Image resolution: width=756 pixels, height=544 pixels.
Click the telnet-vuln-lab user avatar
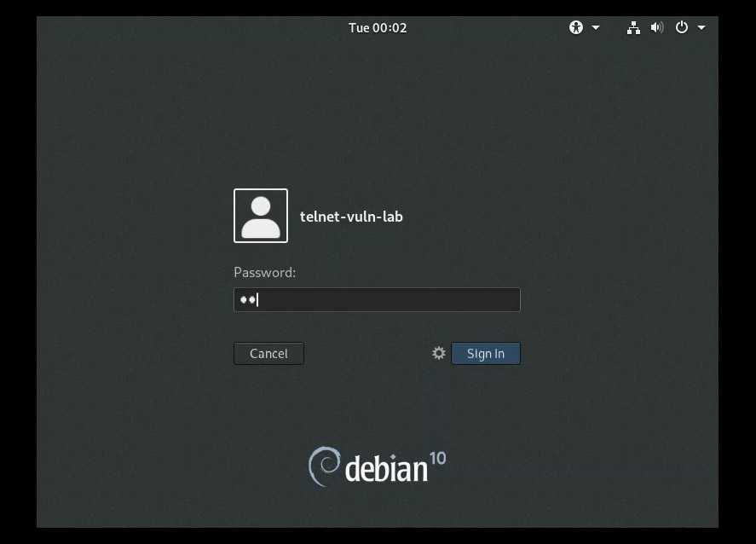tap(260, 215)
